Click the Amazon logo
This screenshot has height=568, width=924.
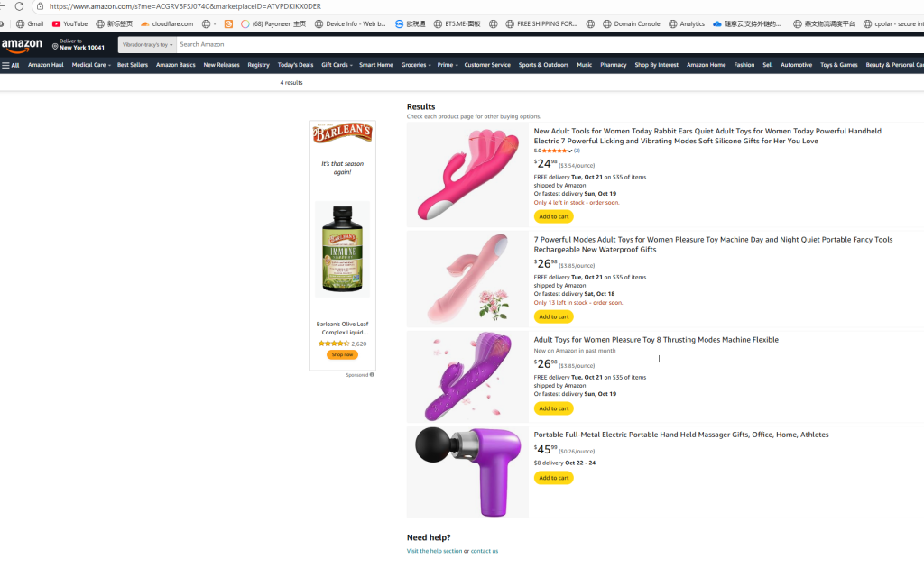(x=22, y=45)
